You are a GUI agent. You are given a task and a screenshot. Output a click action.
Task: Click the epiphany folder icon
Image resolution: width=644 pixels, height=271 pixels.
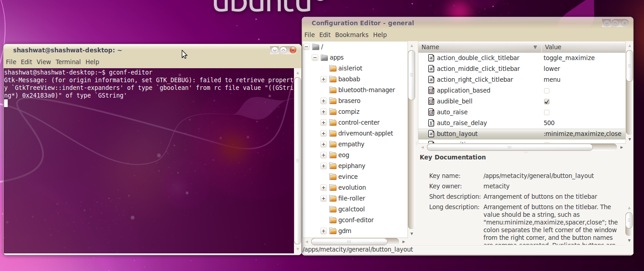point(333,166)
